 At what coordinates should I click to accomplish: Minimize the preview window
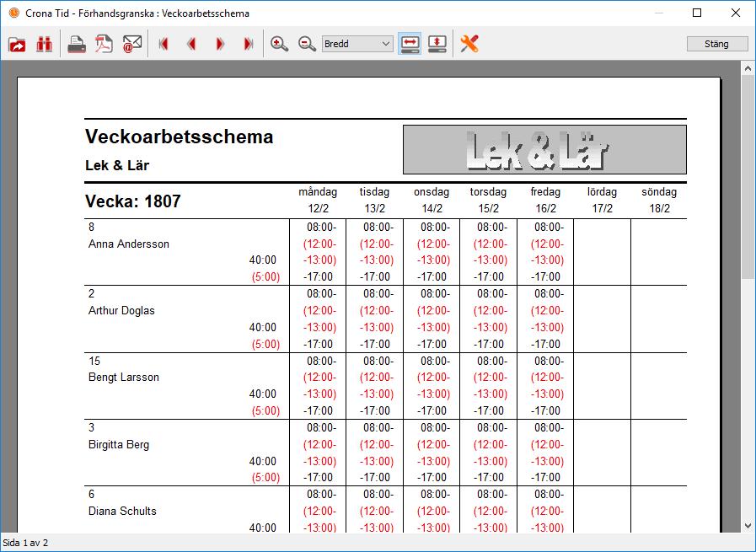658,13
